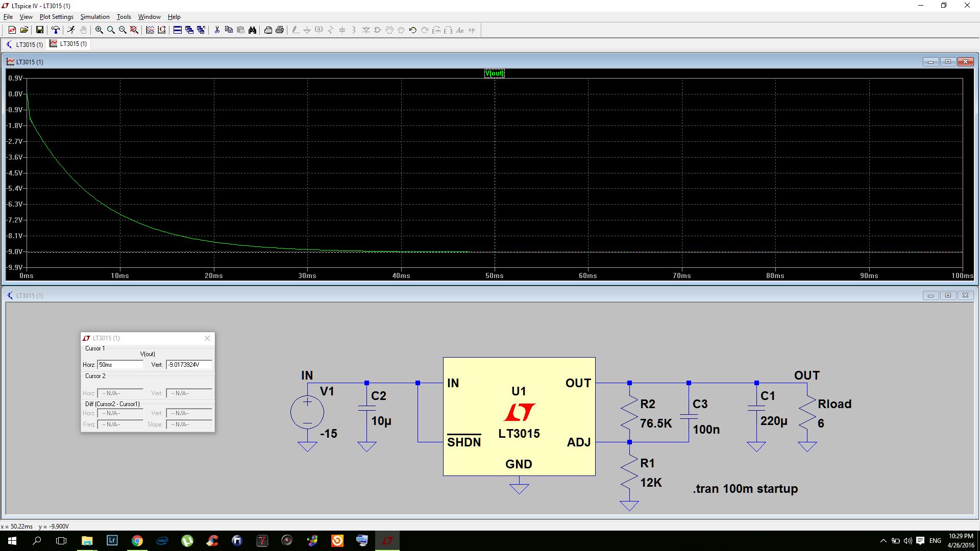Click the printer print icon
Viewport: 980px width, 551px height.
point(280,30)
